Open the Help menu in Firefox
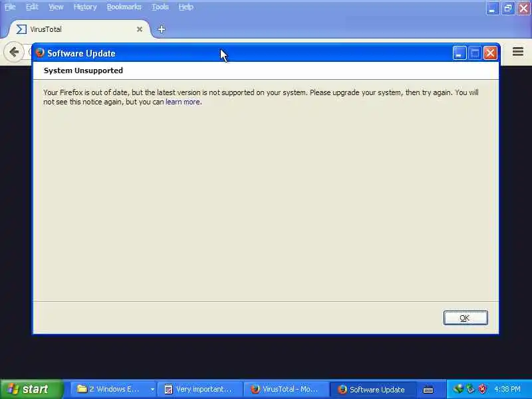Image resolution: width=532 pixels, height=399 pixels. point(186,7)
